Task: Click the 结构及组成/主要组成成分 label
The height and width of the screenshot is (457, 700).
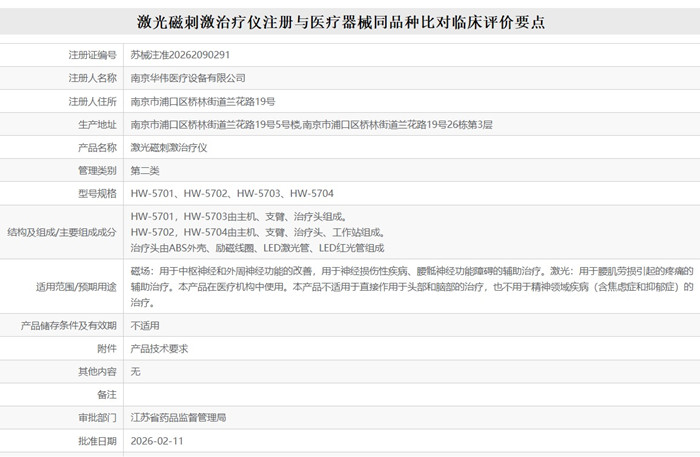Action: [x=62, y=232]
